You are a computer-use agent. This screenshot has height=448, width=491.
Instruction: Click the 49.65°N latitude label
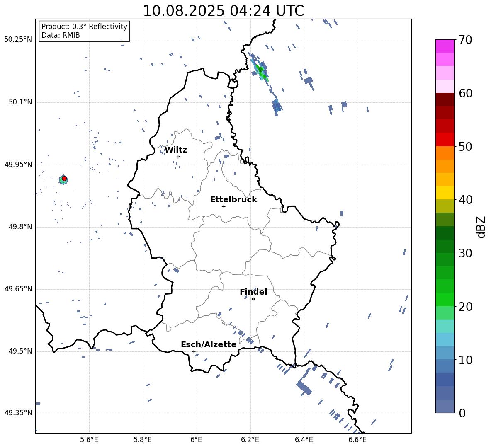click(18, 289)
